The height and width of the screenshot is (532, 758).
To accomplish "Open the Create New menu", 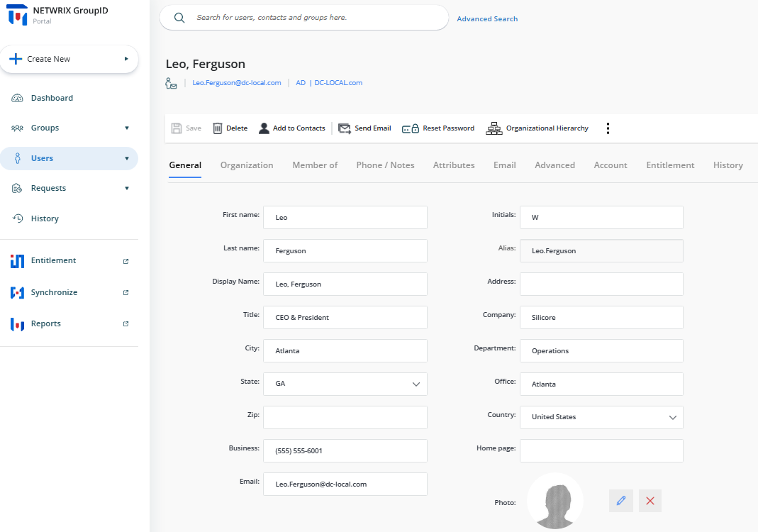I will click(69, 59).
